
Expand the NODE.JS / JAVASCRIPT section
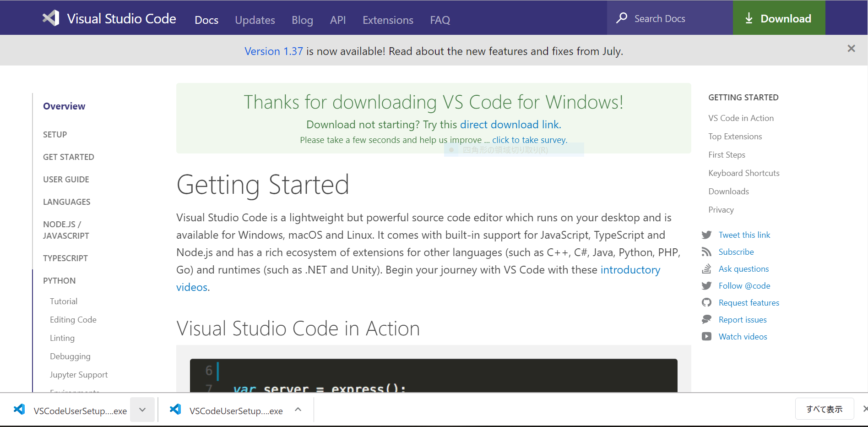point(66,230)
